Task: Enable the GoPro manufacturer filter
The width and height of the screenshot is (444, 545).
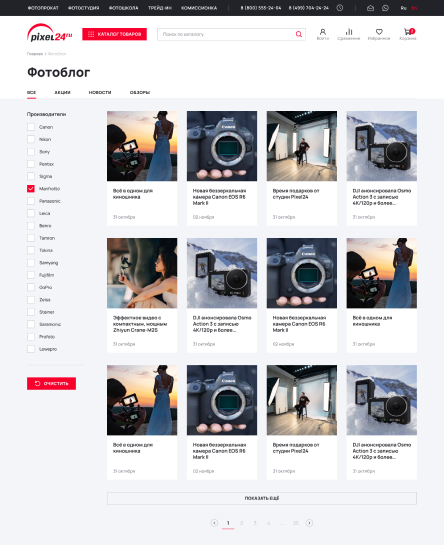Action: point(31,287)
